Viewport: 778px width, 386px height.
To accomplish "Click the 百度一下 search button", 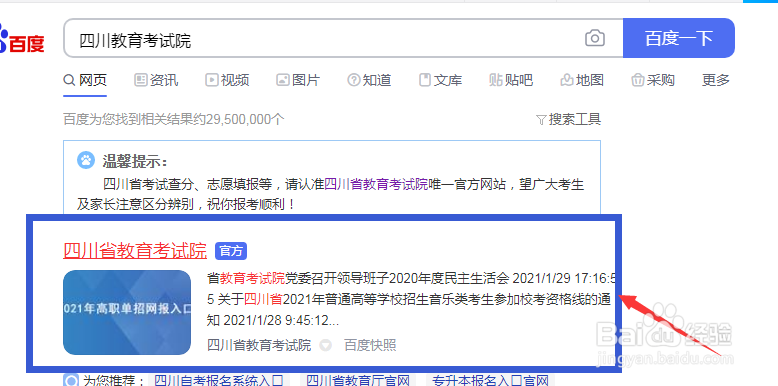I will [679, 38].
